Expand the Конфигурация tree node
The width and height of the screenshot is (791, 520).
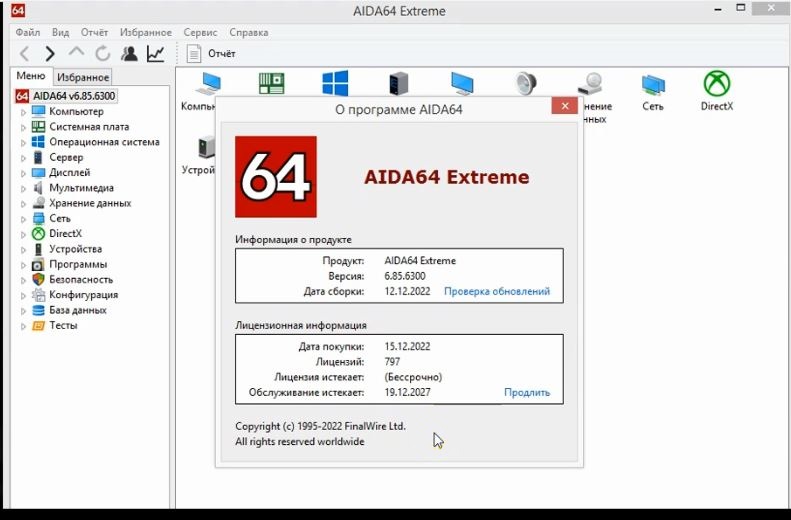[23, 296]
